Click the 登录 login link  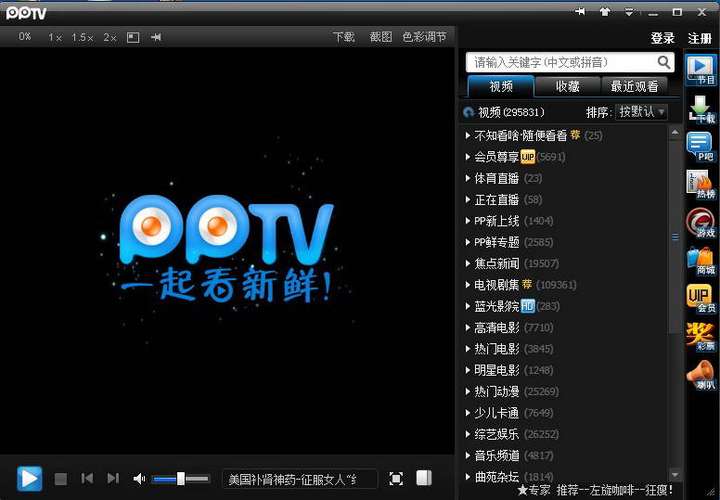662,38
